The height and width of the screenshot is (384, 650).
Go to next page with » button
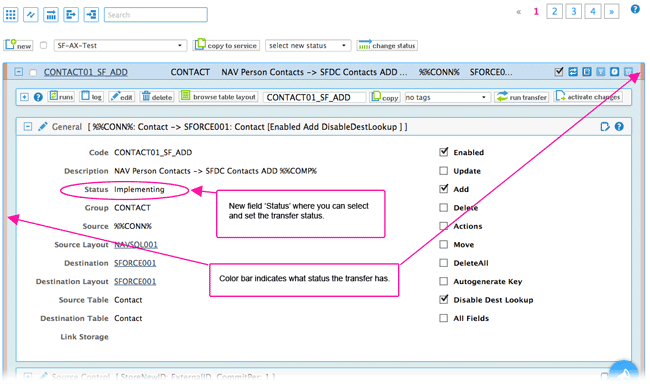pos(611,11)
